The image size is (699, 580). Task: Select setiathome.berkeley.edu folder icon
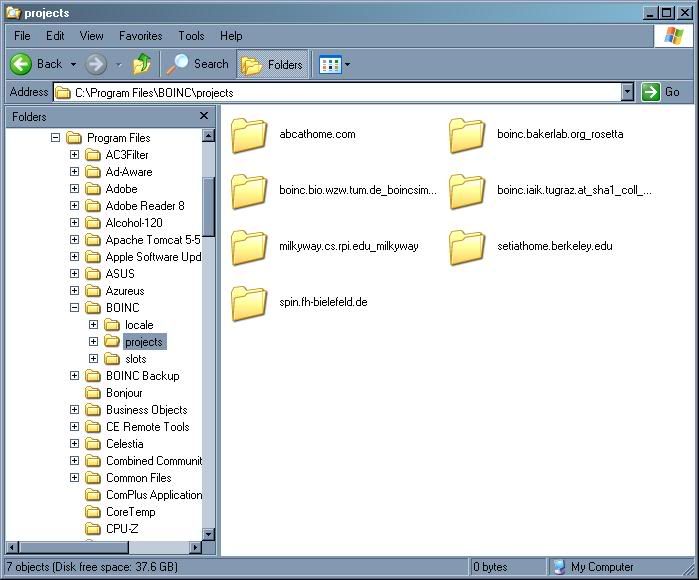tap(467, 247)
